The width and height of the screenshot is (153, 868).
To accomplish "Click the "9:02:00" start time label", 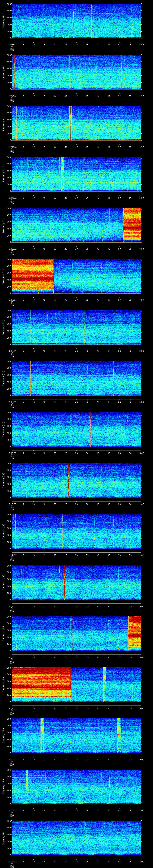I will 12,96.
